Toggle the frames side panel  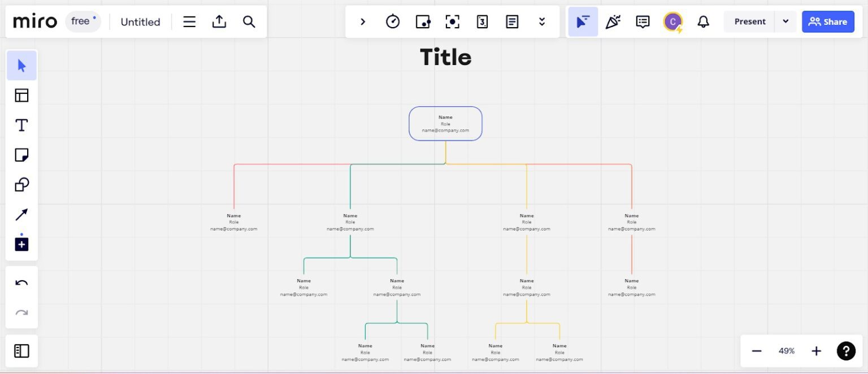click(21, 351)
